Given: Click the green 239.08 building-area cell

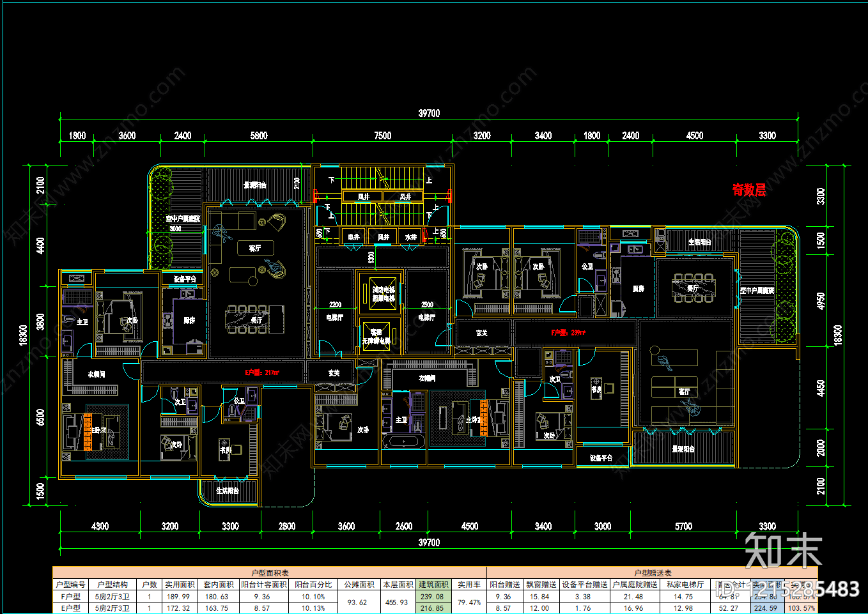Looking at the screenshot, I should (x=433, y=597).
